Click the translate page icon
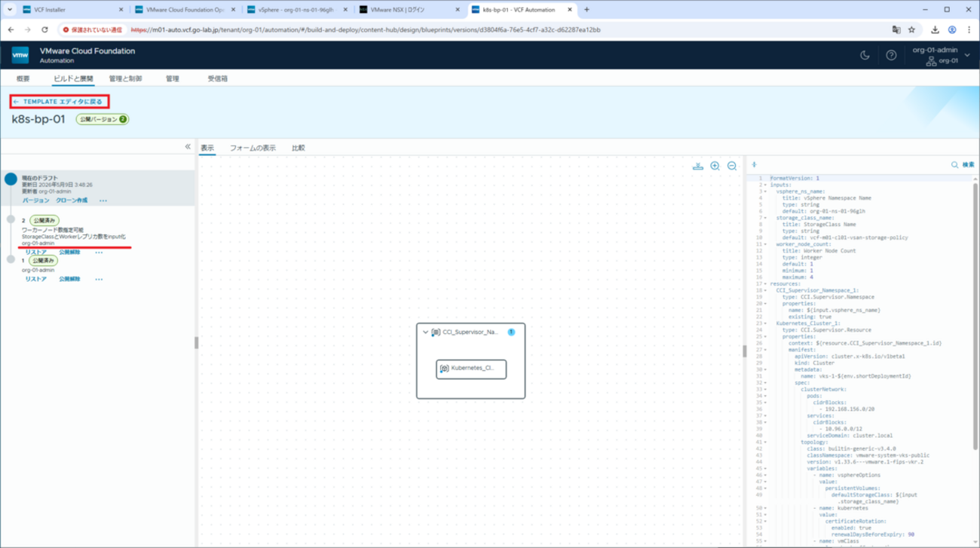This screenshot has height=548, width=980. point(896,30)
